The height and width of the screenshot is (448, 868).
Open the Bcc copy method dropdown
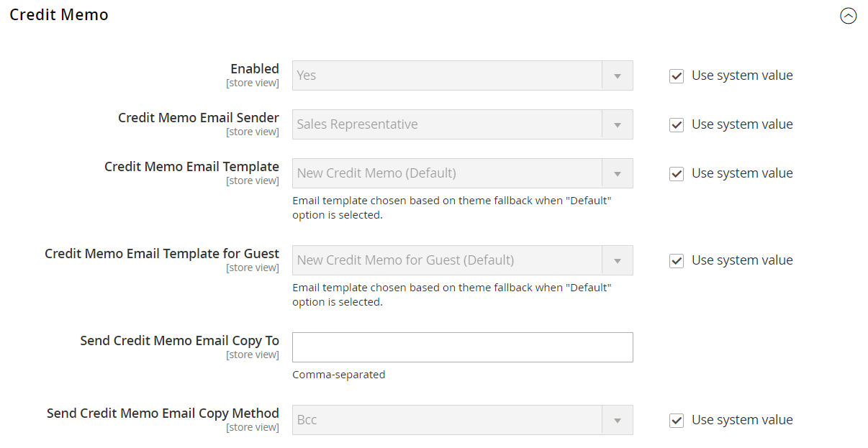point(462,420)
